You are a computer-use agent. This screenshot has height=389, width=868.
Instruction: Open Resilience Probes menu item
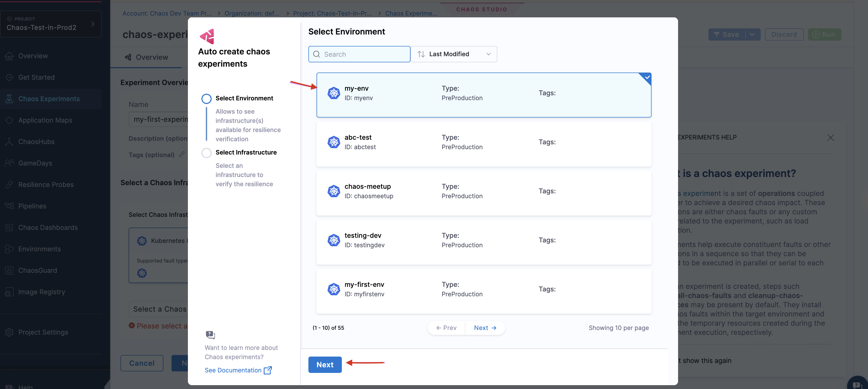[x=46, y=185]
